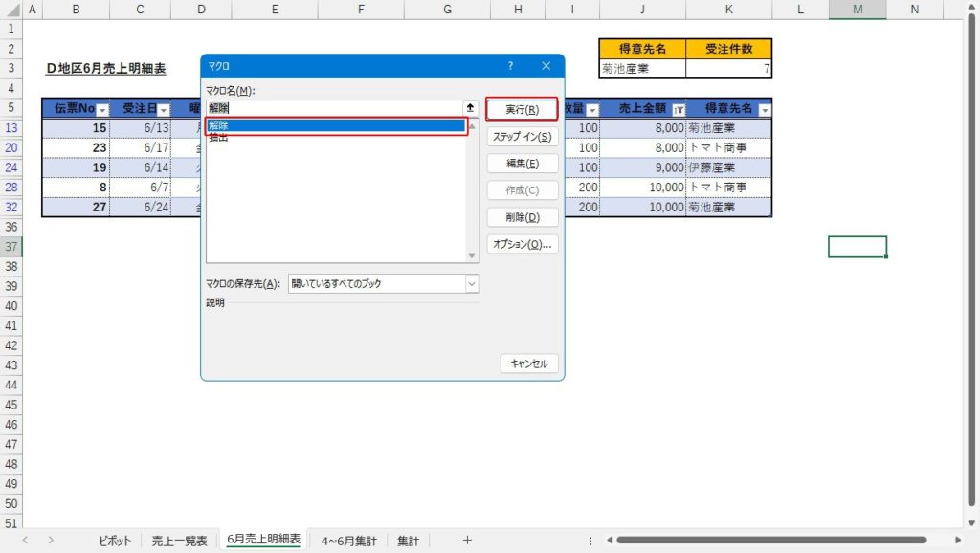Click the キャンセル button
This screenshot has width=980, height=553.
point(528,364)
